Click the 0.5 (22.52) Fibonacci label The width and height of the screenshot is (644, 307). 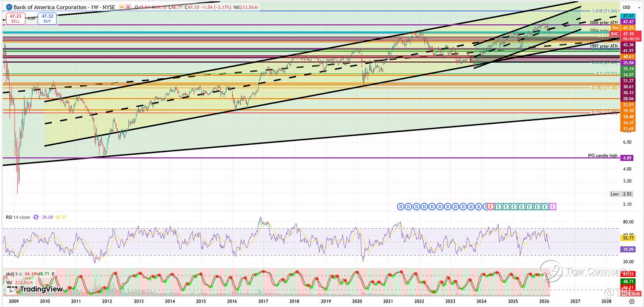coord(607,74)
